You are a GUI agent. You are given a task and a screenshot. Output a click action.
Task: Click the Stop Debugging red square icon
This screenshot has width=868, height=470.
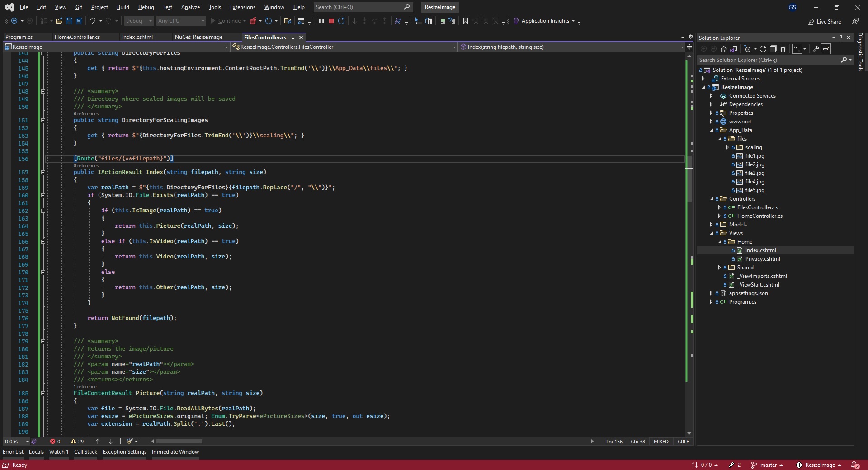click(x=331, y=21)
